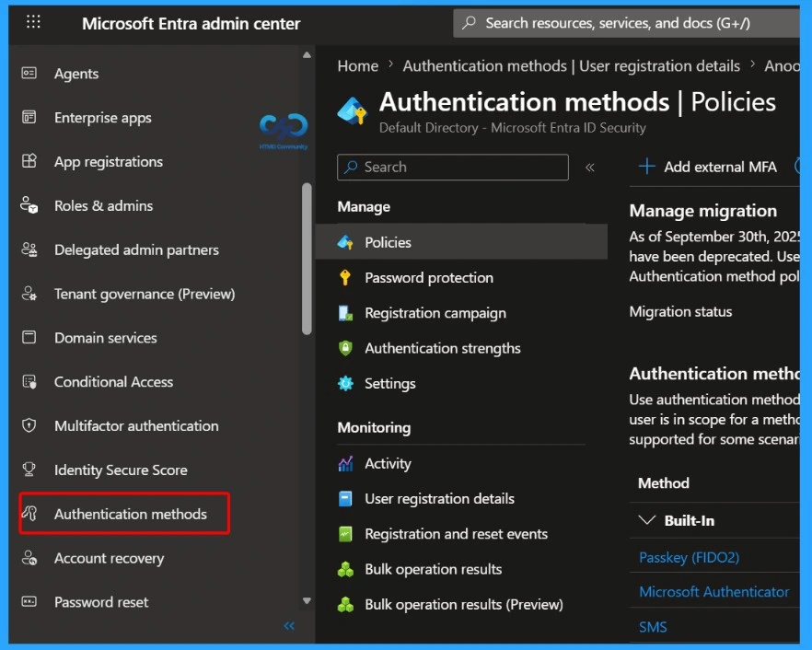Select User registration details under Monitoring
This screenshot has height=650, width=812.
click(x=440, y=499)
